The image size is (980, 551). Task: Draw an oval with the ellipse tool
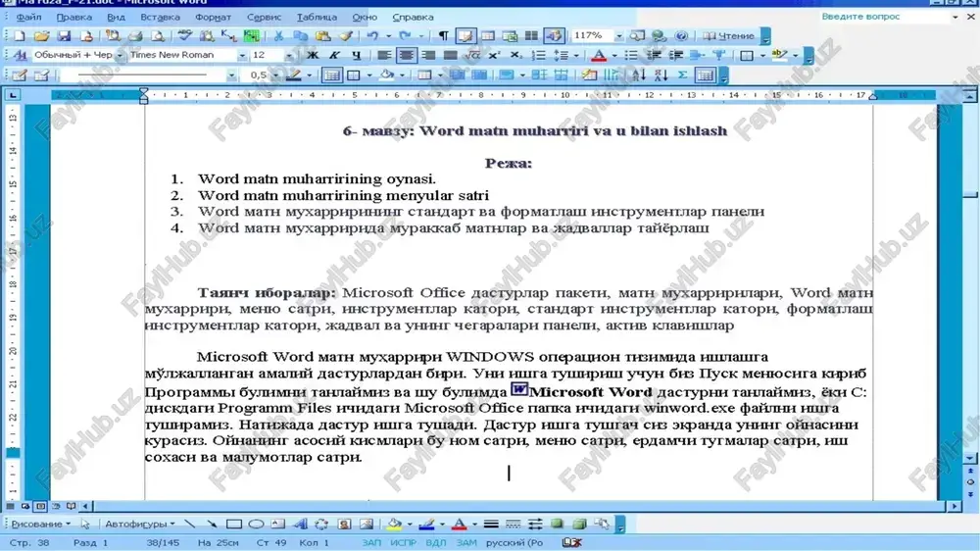[x=256, y=525]
